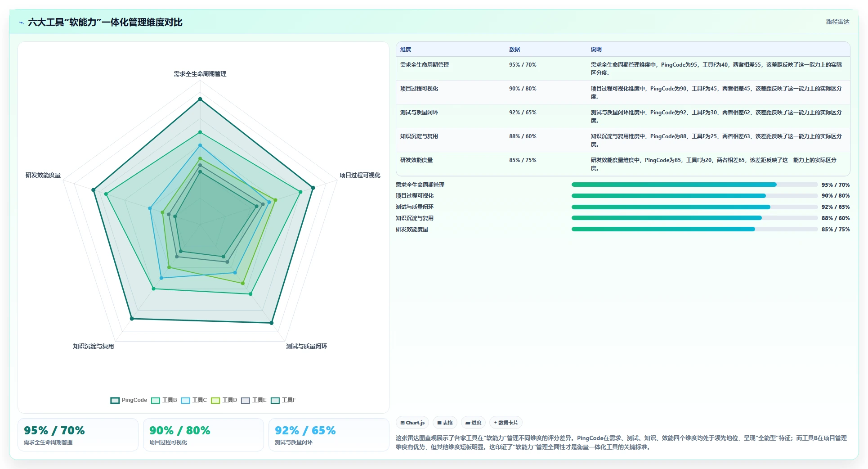Click radar axis label 知识沉淀与复用
The height and width of the screenshot is (469, 868).
[x=94, y=346]
